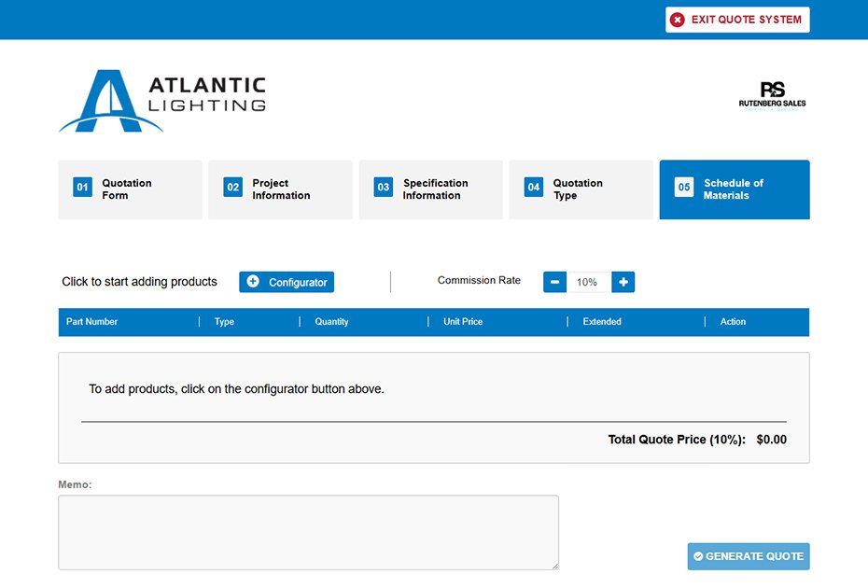Click the Quantity column header

331,322
